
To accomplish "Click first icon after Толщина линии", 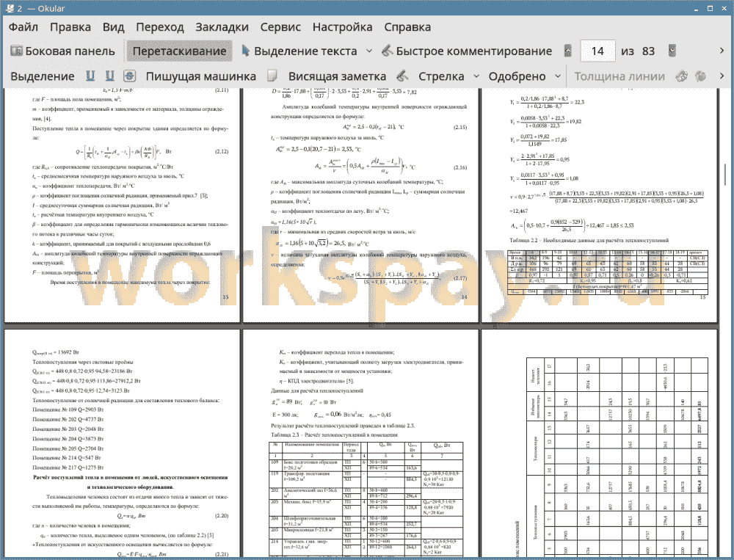I will pyautogui.click(x=682, y=76).
